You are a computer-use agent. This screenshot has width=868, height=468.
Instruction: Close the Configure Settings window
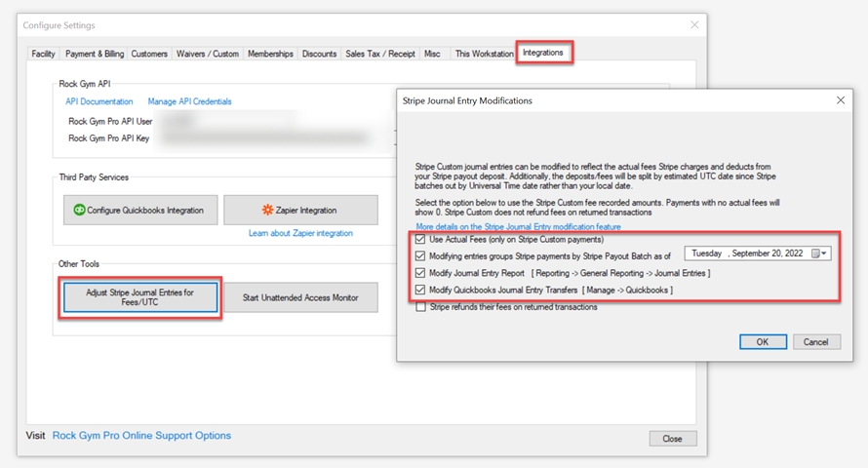[x=694, y=25]
